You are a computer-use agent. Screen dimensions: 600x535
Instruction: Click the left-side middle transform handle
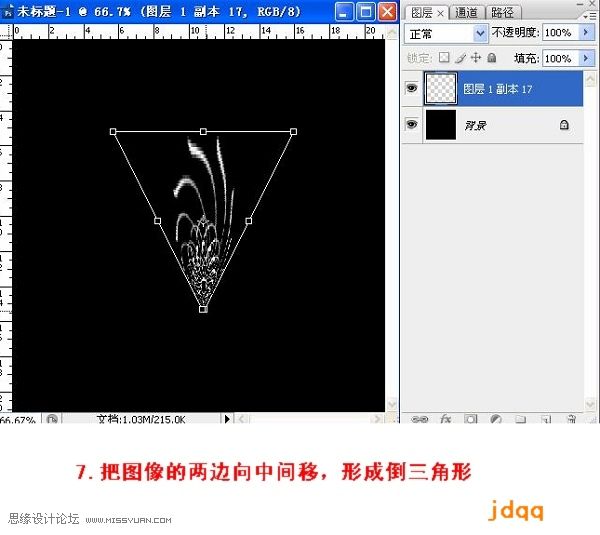coord(157,221)
